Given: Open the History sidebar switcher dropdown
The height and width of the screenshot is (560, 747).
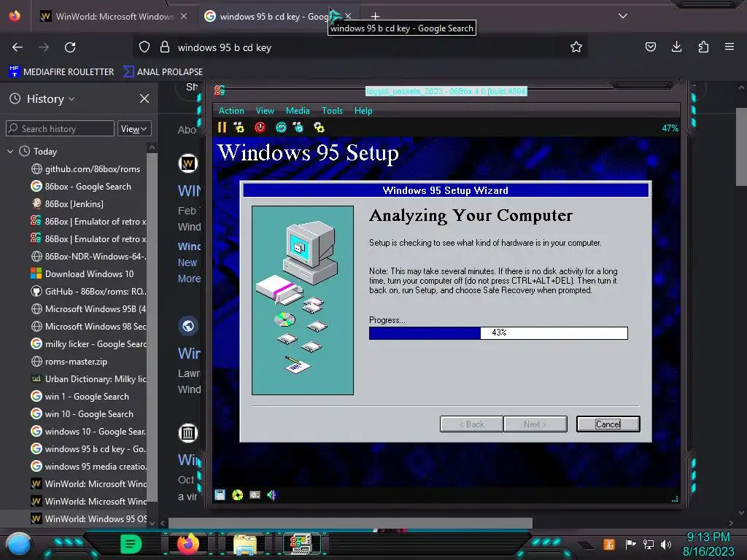Looking at the screenshot, I should (50, 98).
